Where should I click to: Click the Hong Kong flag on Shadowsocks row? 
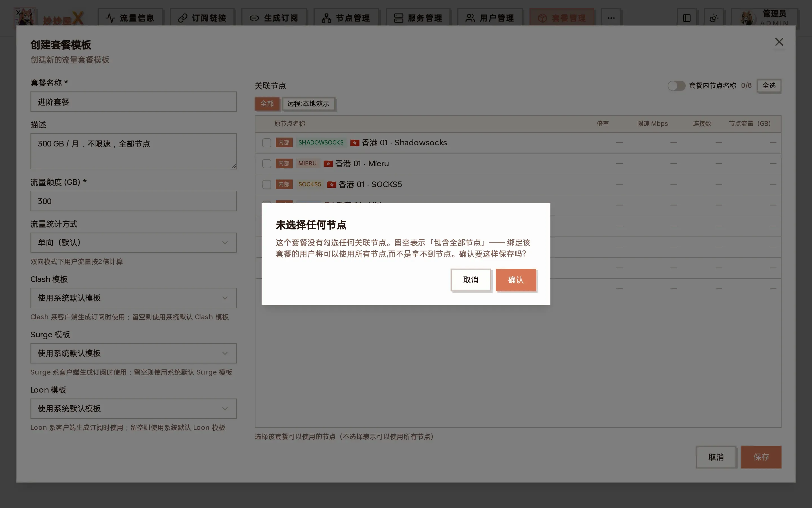point(355,143)
